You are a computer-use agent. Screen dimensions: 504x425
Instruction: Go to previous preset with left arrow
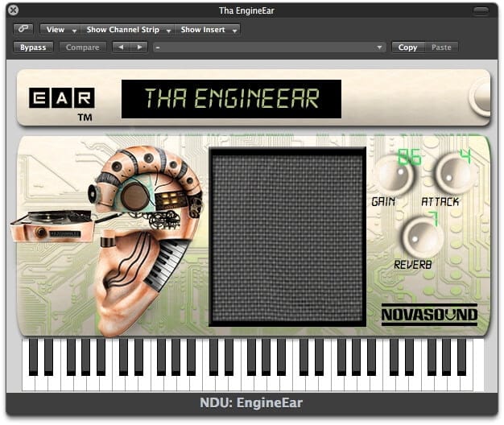(x=121, y=47)
